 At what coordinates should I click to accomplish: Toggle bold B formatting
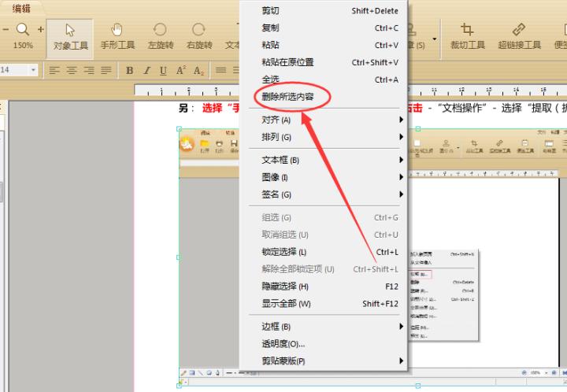[129, 71]
